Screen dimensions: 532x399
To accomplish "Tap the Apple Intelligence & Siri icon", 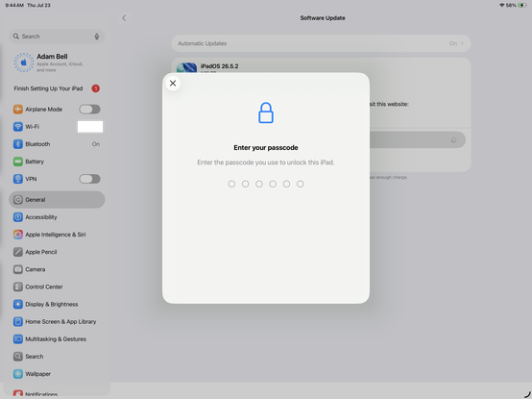I will pyautogui.click(x=18, y=235).
